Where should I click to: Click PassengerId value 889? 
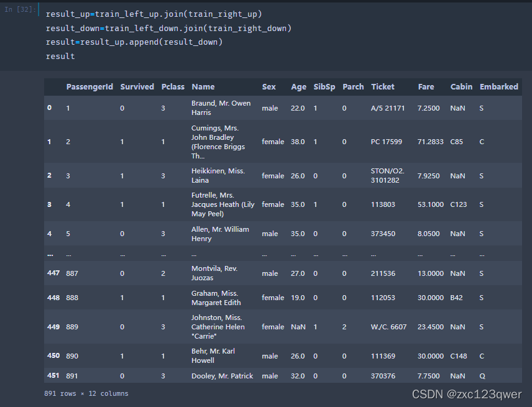[x=72, y=327]
